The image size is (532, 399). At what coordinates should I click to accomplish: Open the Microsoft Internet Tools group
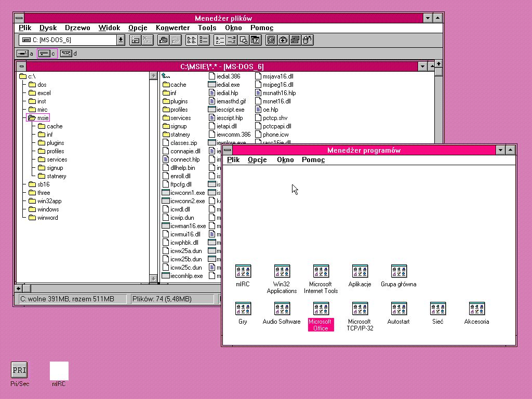click(321, 271)
